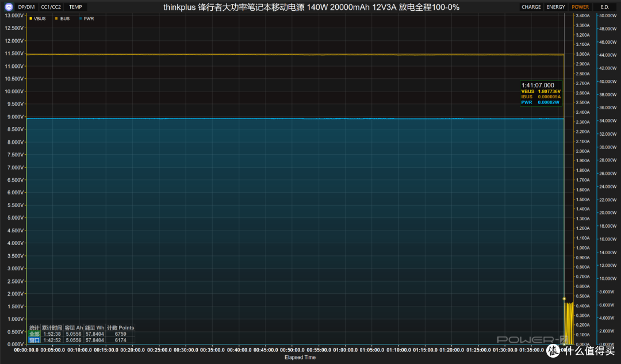Click window time value 1:42:52
Screen dimensions: 621x364
point(52,340)
